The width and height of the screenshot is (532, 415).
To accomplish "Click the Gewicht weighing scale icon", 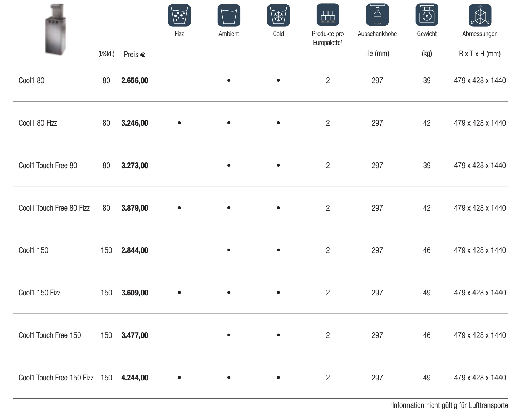I will (x=427, y=15).
